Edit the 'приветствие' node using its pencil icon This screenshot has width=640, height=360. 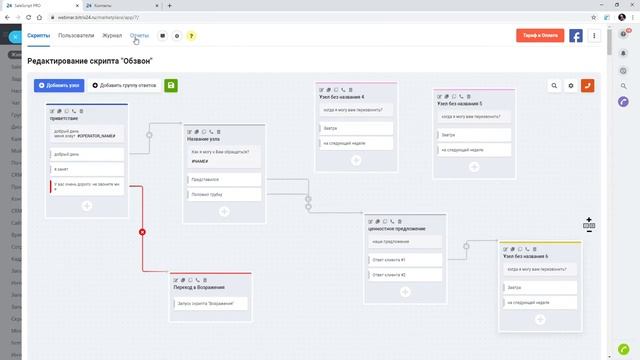[x=52, y=111]
